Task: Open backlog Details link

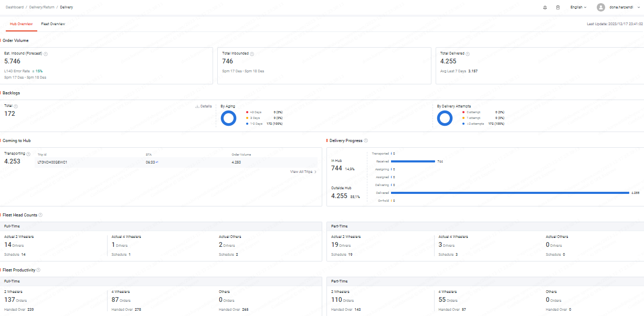Action: (x=204, y=106)
